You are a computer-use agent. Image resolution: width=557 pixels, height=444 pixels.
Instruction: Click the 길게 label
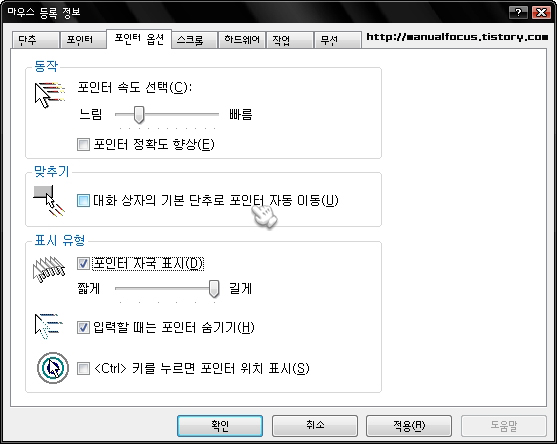click(240, 288)
